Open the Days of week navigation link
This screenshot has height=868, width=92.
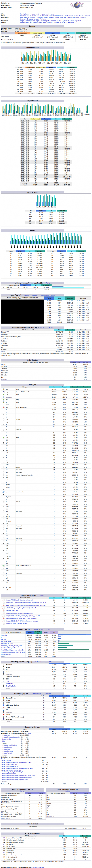click(x=45, y=14)
